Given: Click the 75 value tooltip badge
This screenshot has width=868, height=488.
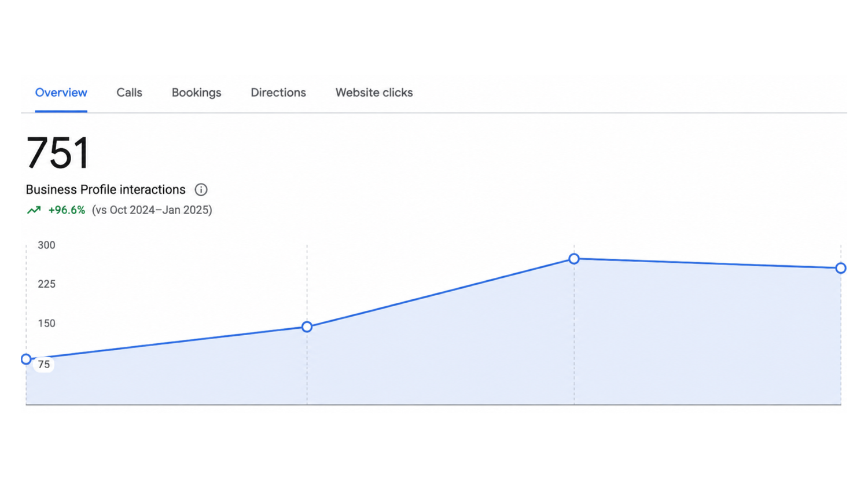Looking at the screenshot, I should [44, 365].
